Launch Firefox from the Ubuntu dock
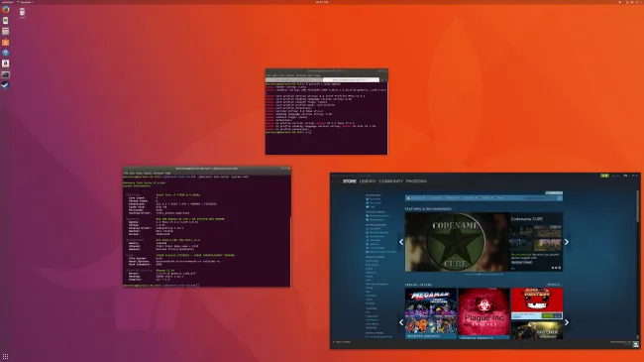 point(5,10)
